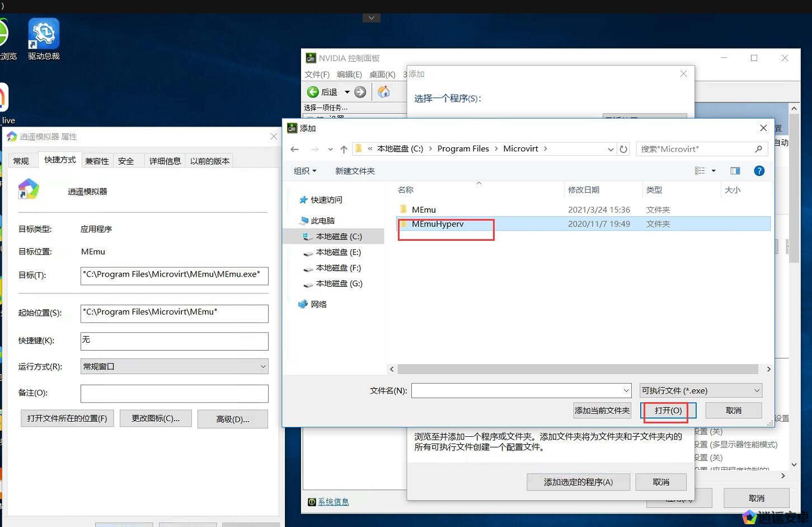The image size is (812, 527).
Task: Go up one folder level arrow
Action: click(344, 149)
